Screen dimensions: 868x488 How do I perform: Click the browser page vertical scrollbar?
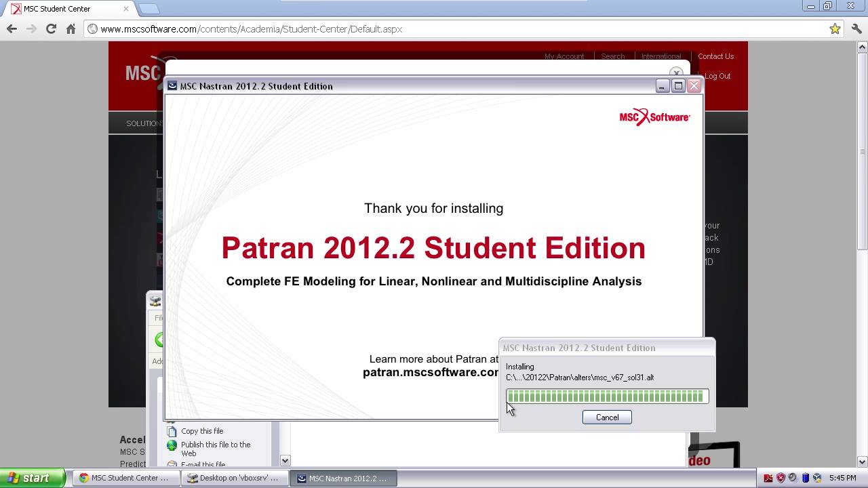[863, 150]
